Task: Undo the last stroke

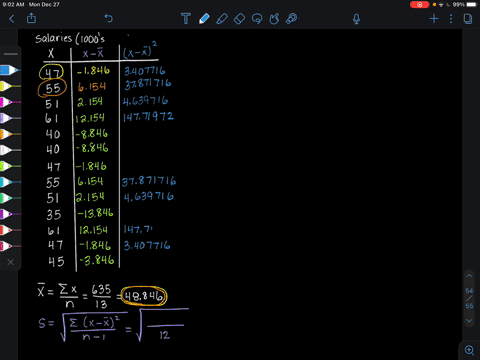Action: [109, 18]
